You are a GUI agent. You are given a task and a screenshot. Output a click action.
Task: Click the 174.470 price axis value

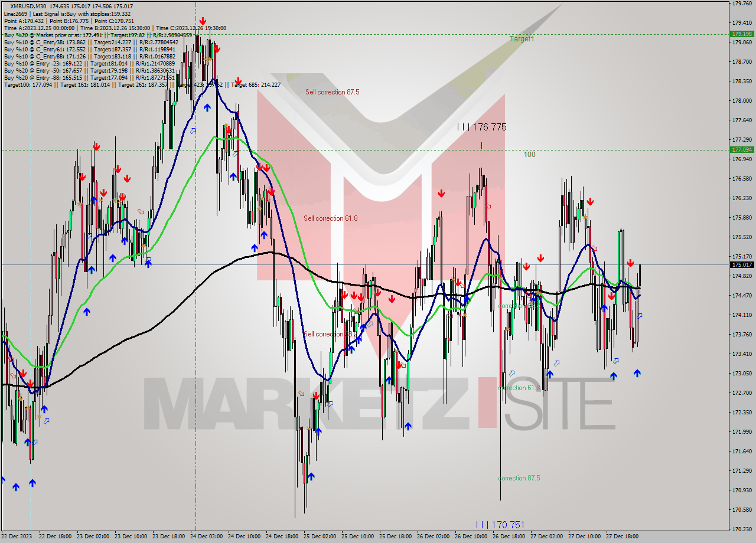[742, 295]
